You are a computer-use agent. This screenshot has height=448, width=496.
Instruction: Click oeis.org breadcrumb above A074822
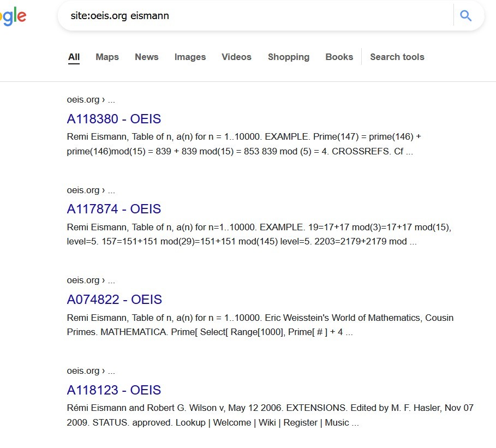91,280
